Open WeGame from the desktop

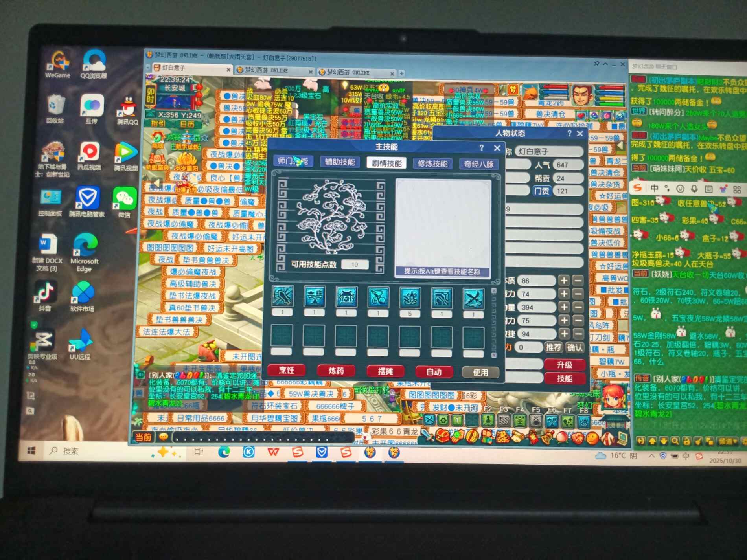click(x=58, y=64)
